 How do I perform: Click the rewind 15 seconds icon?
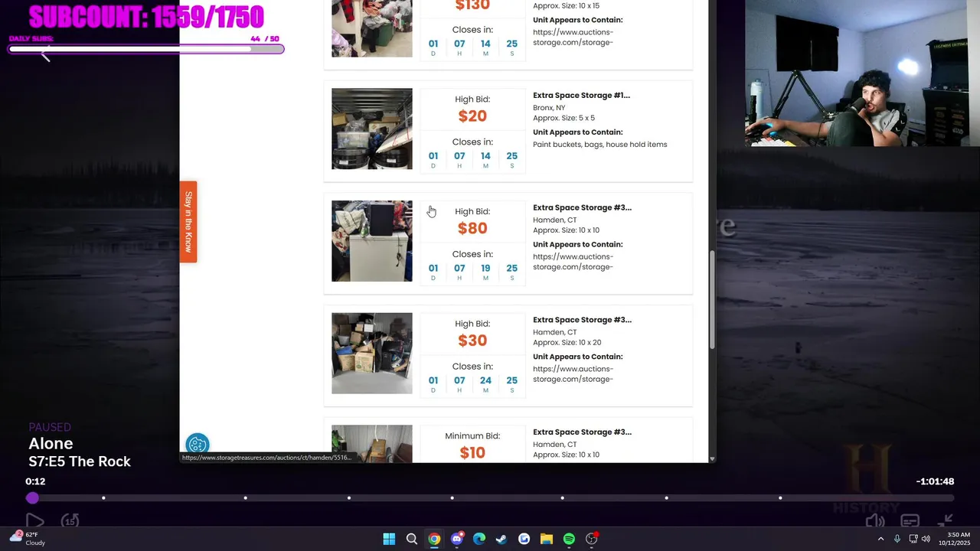[x=70, y=521]
